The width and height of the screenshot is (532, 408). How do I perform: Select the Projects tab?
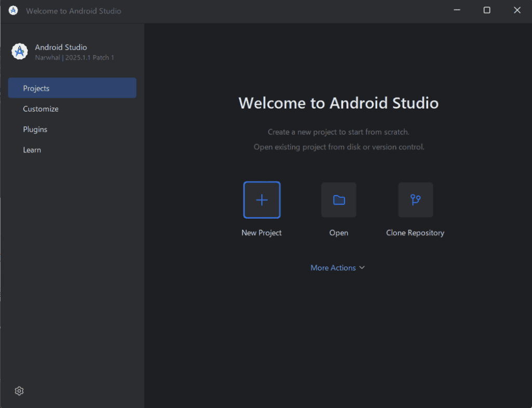coord(72,88)
